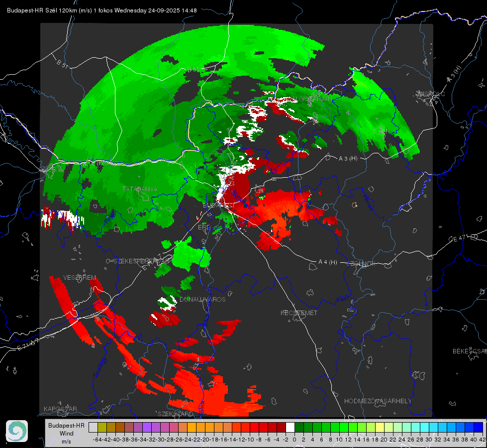
Task: Click the blue 'Somogy' county label
Action: [x=100, y=367]
